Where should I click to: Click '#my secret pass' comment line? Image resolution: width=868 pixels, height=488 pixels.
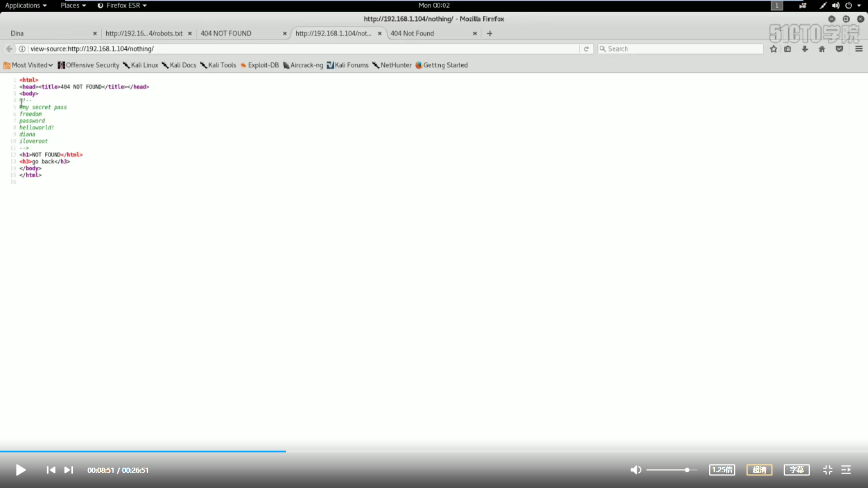tap(43, 107)
